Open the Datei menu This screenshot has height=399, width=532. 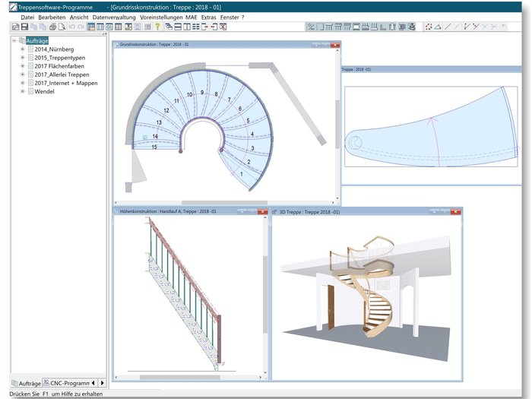coord(27,17)
